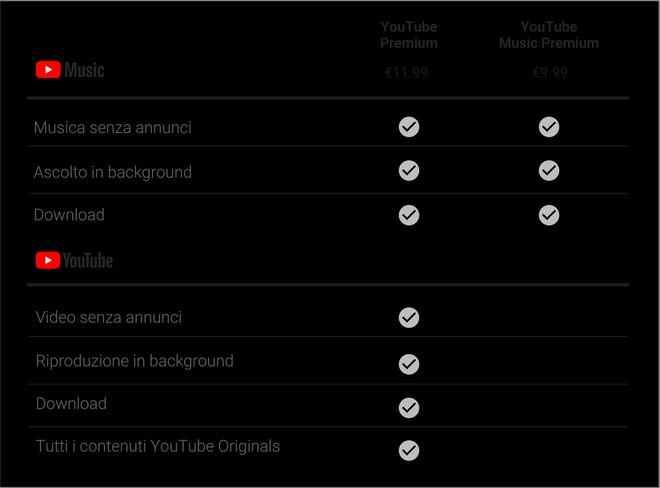The image size is (660, 488).
Task: Click Premium checkmark for Video senza annunci
Action: 409,318
